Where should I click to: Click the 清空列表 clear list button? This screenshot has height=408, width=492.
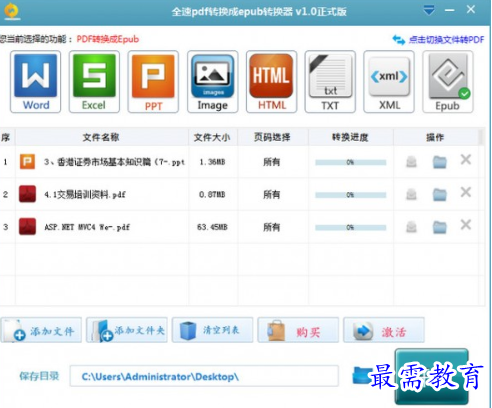point(212,330)
